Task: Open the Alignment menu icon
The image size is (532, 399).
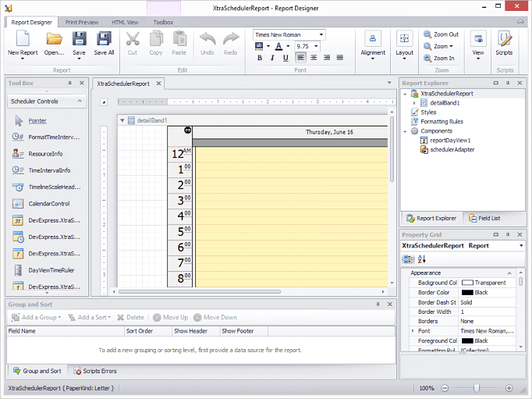Action: tap(373, 38)
